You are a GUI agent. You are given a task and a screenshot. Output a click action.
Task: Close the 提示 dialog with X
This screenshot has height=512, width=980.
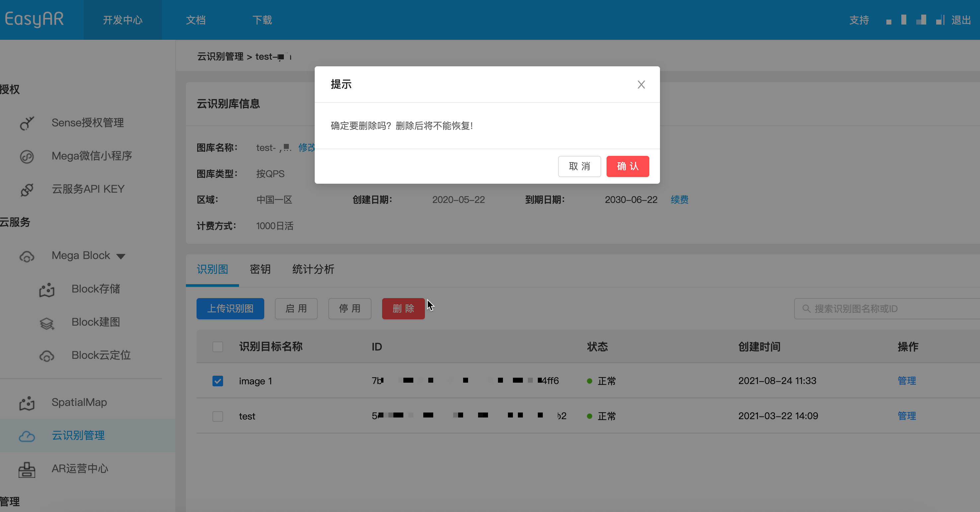(641, 84)
